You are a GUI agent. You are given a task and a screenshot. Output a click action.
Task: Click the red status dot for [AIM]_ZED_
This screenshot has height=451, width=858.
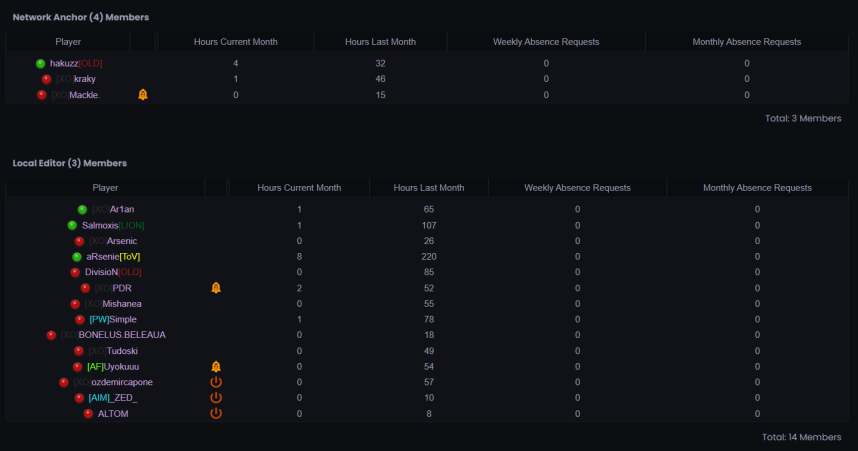[79, 398]
